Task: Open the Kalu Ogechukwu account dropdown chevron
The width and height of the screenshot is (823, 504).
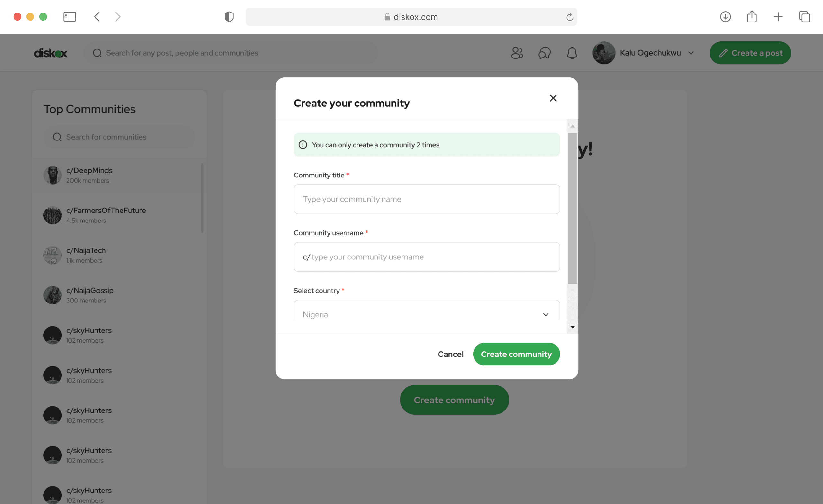Action: [x=691, y=53]
